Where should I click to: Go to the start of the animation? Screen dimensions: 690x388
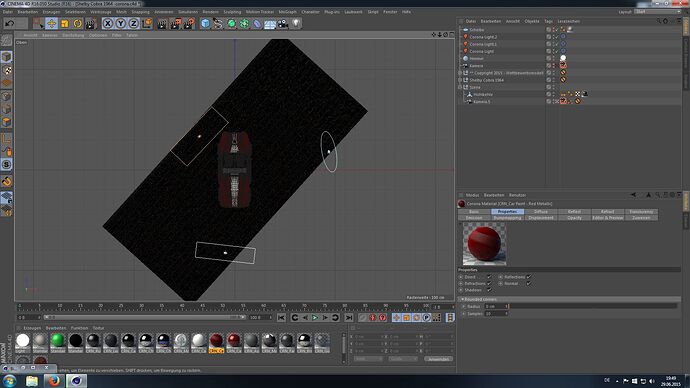[x=281, y=318]
